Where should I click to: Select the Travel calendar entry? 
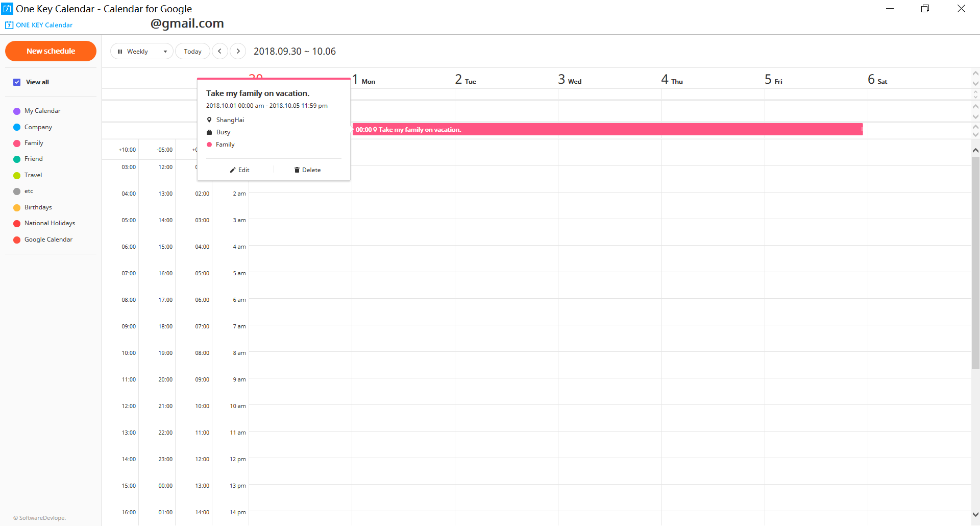(33, 175)
